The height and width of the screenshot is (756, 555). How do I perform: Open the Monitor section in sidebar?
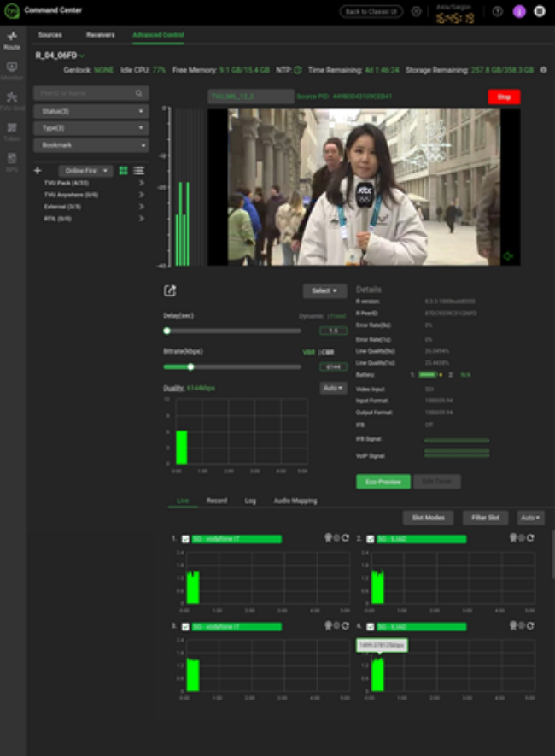click(12, 70)
